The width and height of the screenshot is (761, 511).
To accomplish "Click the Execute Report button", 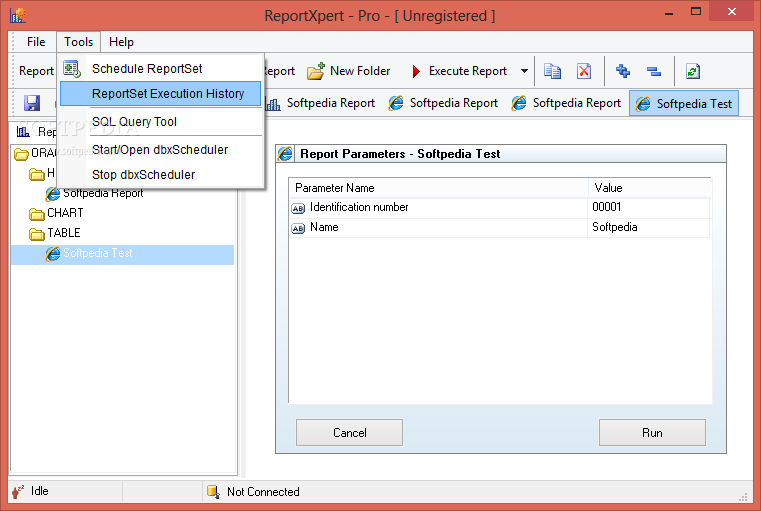I will click(x=459, y=71).
